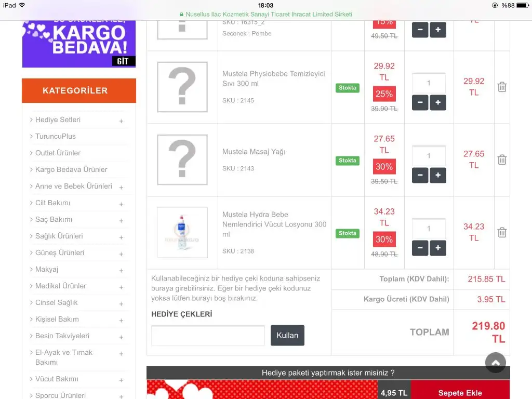The width and height of the screenshot is (532, 399).
Task: Decrease quantity of the Pembe option item
Action: 420,30
